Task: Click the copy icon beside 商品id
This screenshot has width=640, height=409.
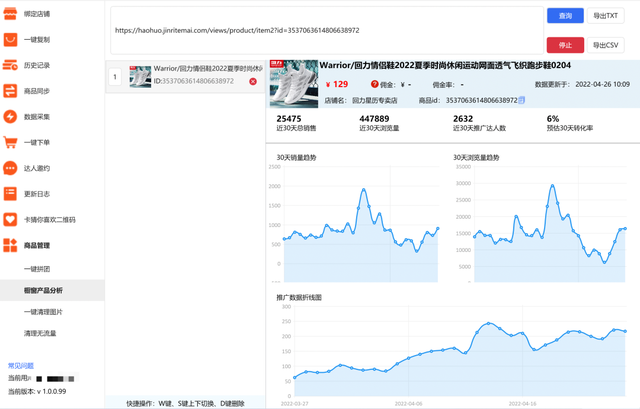Action: coord(521,100)
